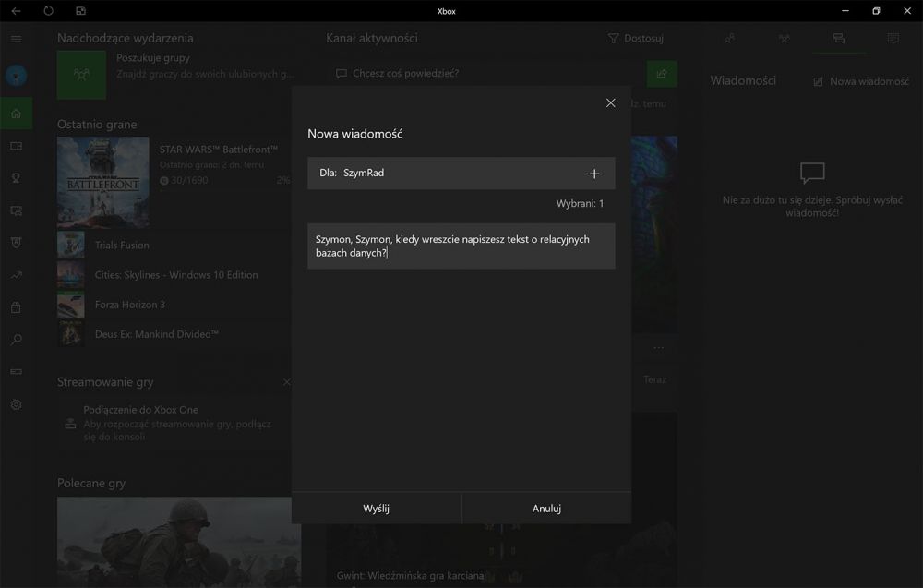923x588 pixels.
Task: Click the Chcesz coś powiedzieć? field
Action: (488, 74)
